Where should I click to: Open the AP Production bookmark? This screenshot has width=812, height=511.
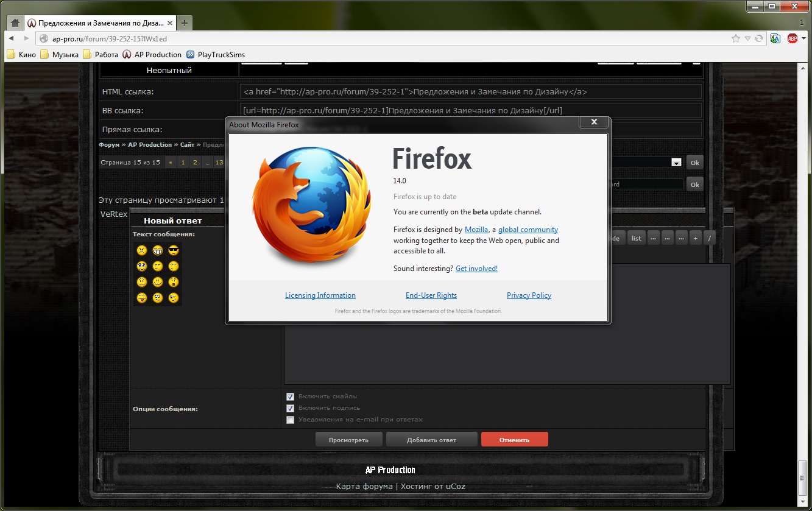[x=152, y=54]
